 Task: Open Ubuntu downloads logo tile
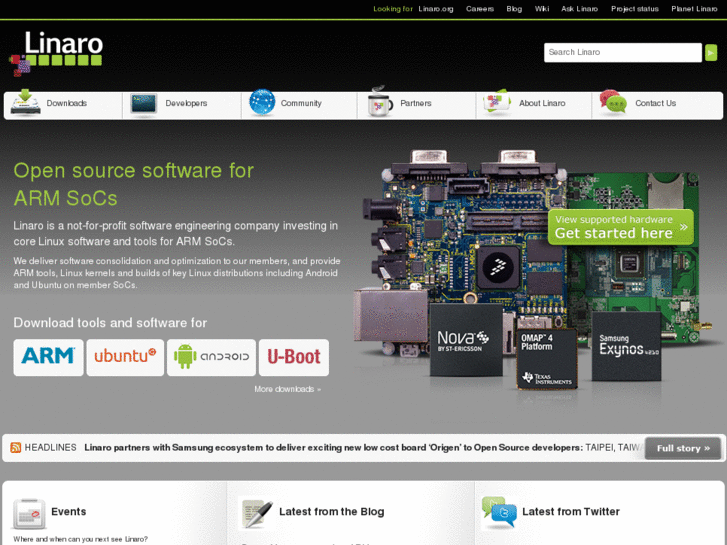pyautogui.click(x=125, y=357)
